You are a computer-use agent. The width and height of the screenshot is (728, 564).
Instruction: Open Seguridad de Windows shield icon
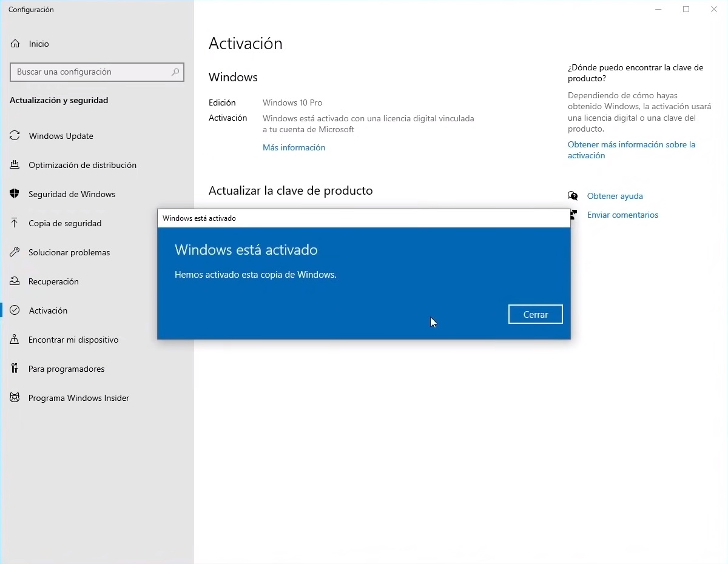(x=15, y=194)
